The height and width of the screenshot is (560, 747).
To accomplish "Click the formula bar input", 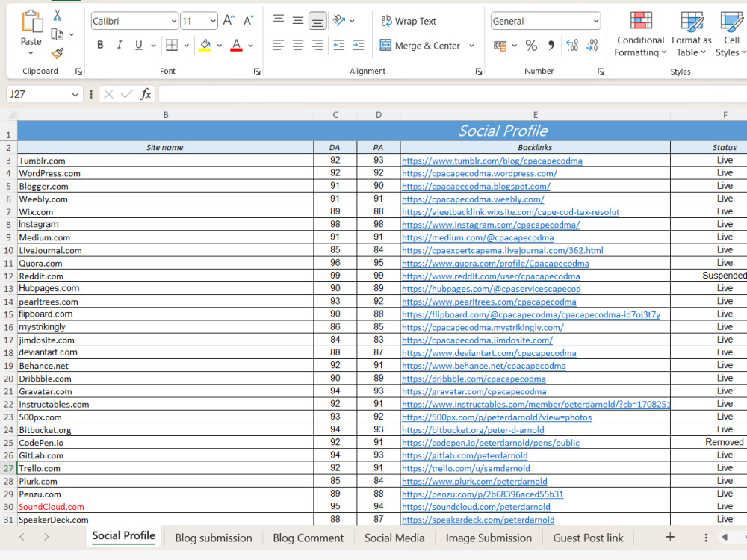I will [x=453, y=94].
